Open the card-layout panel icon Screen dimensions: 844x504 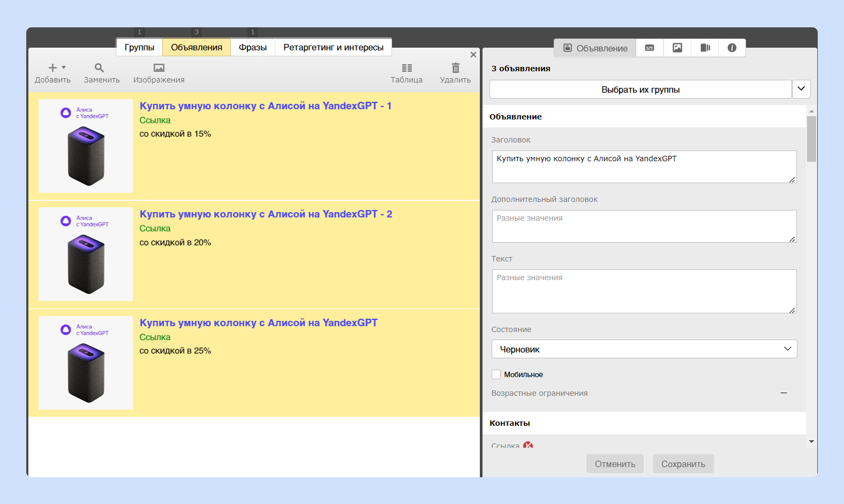click(650, 48)
